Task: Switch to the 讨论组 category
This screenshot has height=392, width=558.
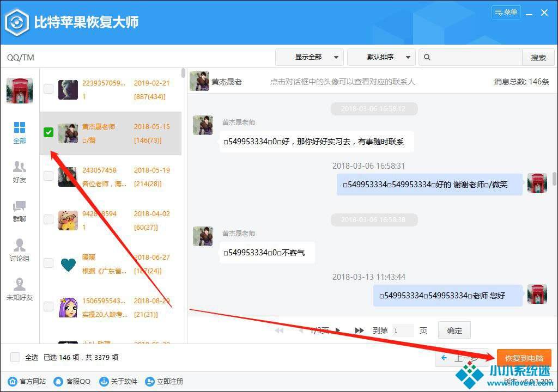Action: [20, 250]
